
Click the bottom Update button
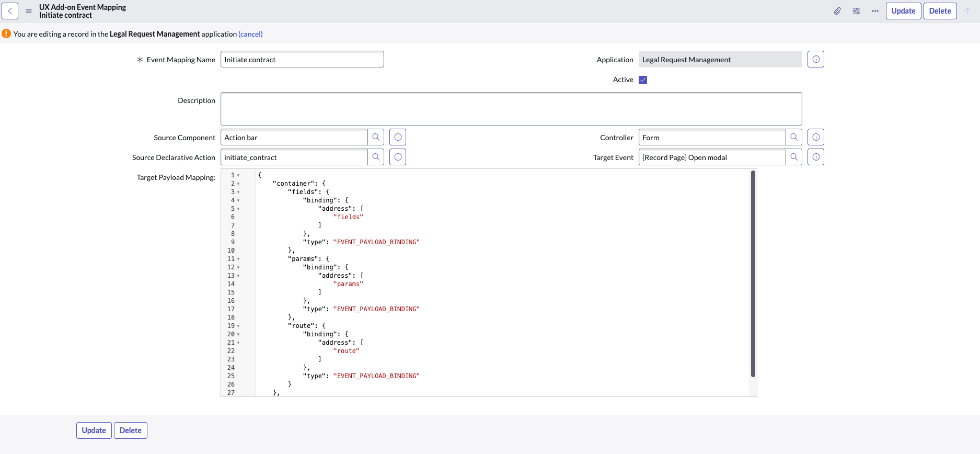[94, 430]
